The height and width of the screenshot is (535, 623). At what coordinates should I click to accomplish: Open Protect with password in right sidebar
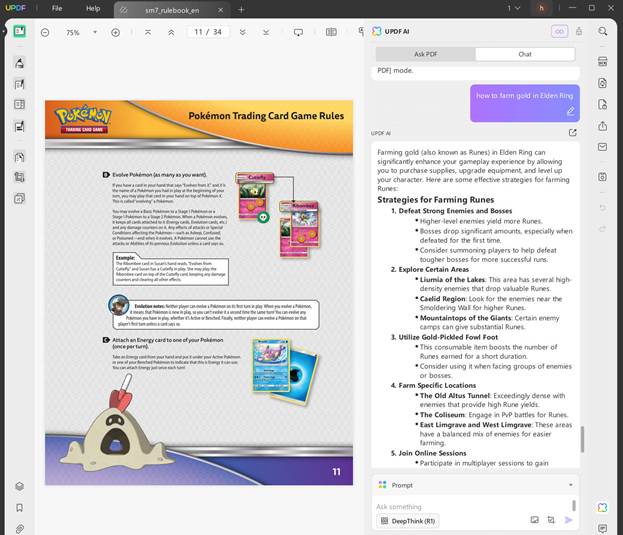[x=602, y=104]
